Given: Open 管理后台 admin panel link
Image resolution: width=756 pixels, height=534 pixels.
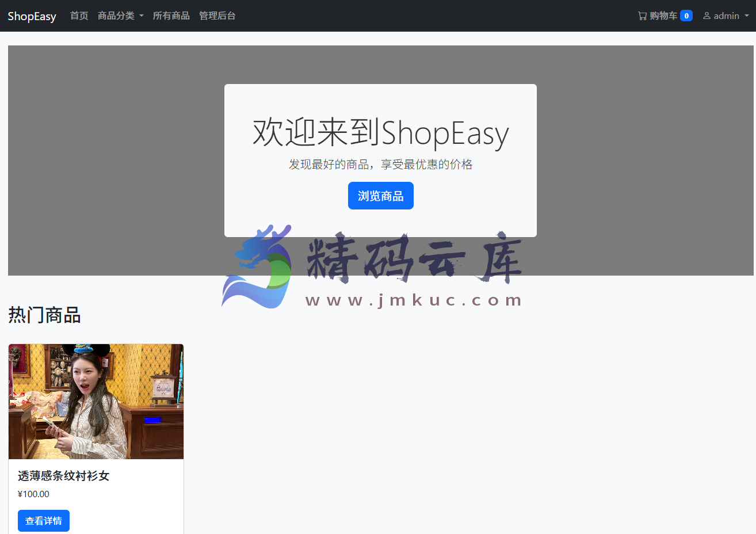Looking at the screenshot, I should pyautogui.click(x=217, y=16).
